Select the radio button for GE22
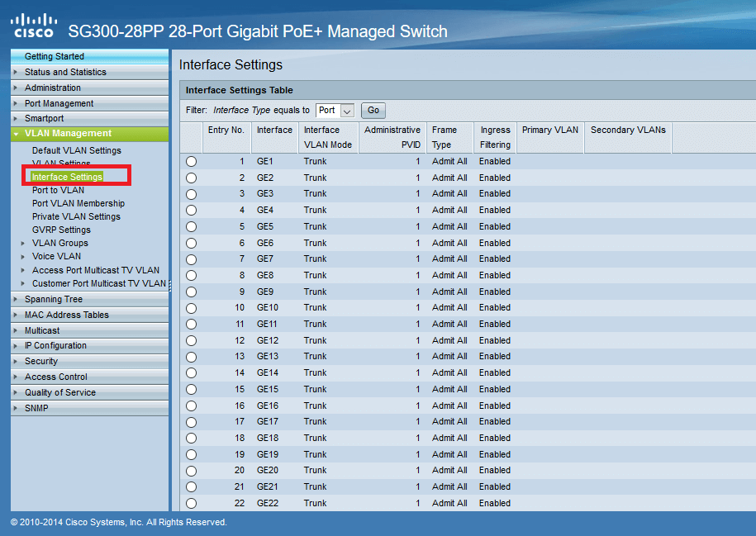Screen dimensions: 756x536 pyautogui.click(x=192, y=503)
